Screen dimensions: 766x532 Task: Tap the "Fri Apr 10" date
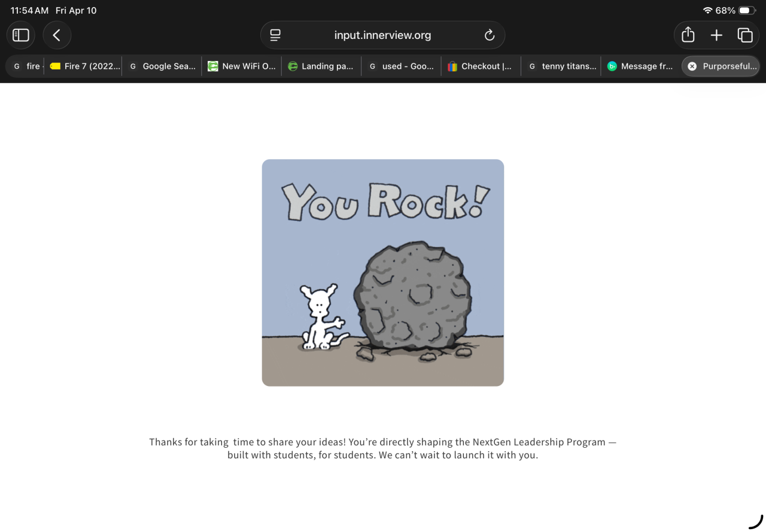76,11
